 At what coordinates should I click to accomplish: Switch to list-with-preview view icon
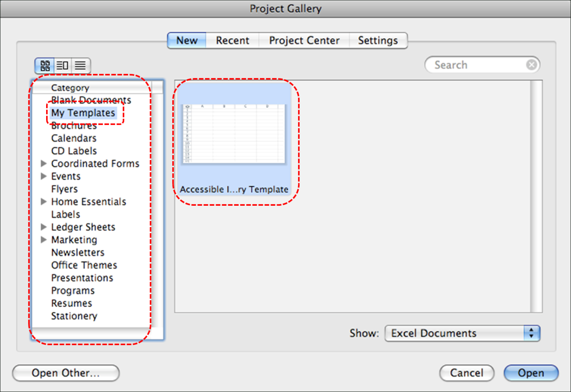(62, 65)
